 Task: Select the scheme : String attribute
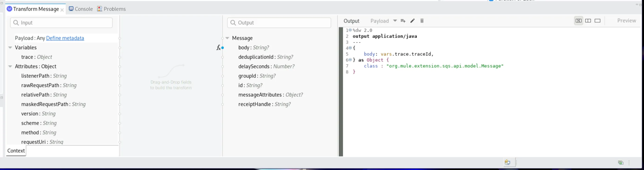(39, 123)
